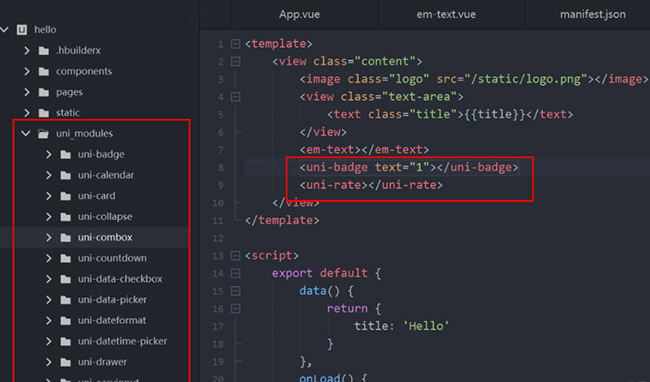Click the components folder icon
Viewport: 650px width, 382px height.
(x=44, y=71)
